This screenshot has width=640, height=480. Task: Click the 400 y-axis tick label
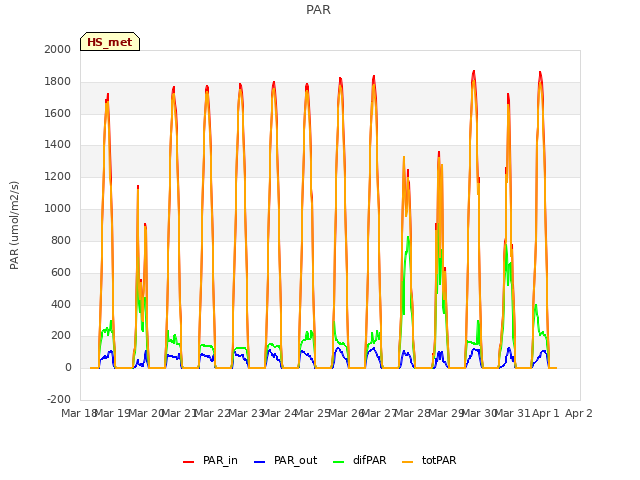[61, 304]
